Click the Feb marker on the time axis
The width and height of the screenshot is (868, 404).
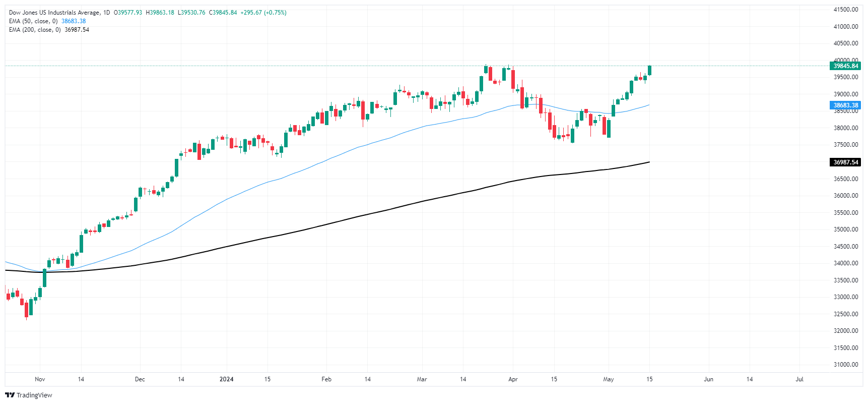tap(326, 379)
